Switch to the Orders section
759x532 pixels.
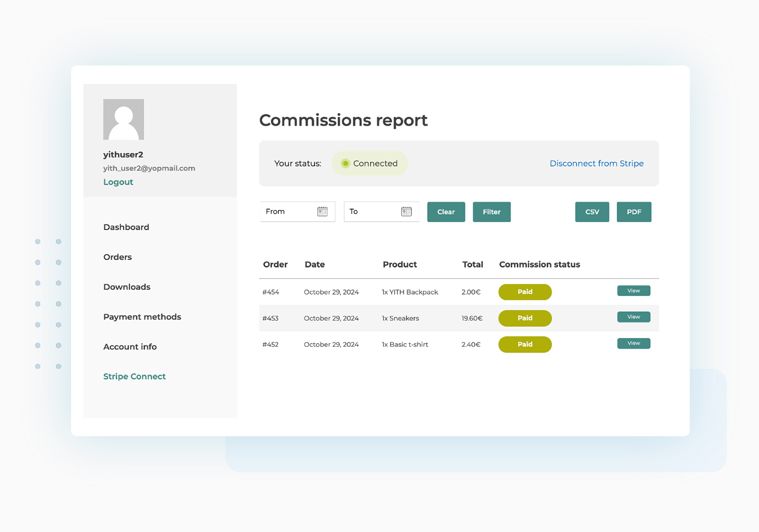[117, 257]
